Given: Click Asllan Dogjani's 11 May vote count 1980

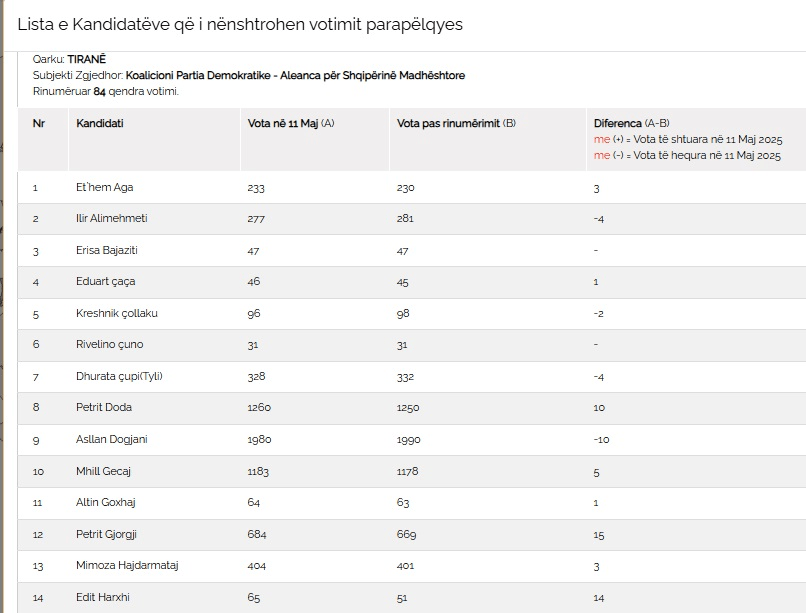Looking at the screenshot, I should 259,439.
